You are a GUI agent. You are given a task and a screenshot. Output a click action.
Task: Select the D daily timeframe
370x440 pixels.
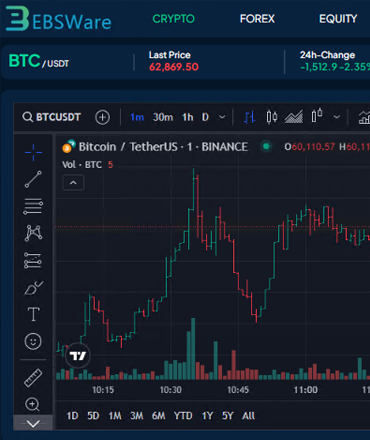coord(205,117)
